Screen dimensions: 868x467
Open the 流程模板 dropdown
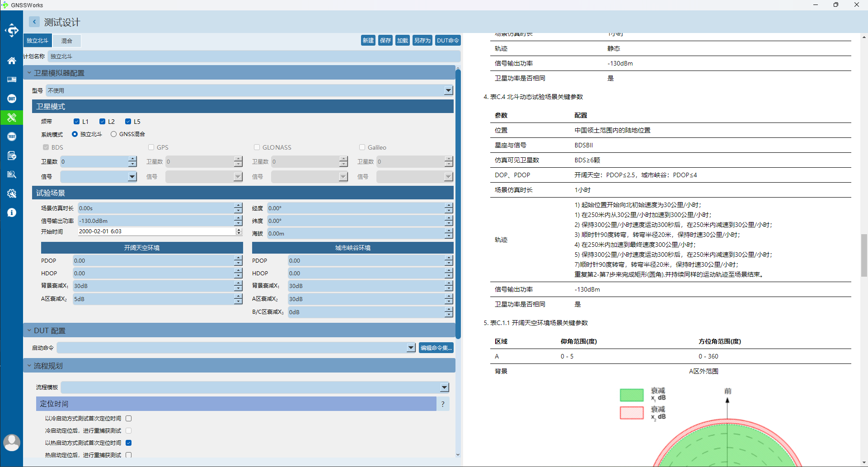444,387
